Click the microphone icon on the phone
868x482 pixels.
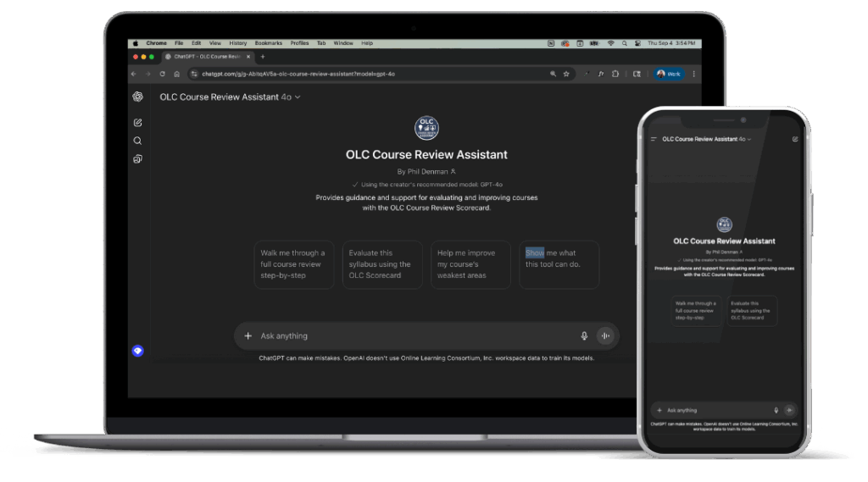point(776,410)
